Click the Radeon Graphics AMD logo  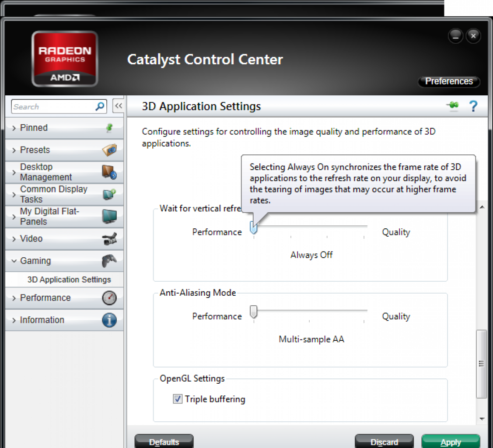click(x=65, y=59)
